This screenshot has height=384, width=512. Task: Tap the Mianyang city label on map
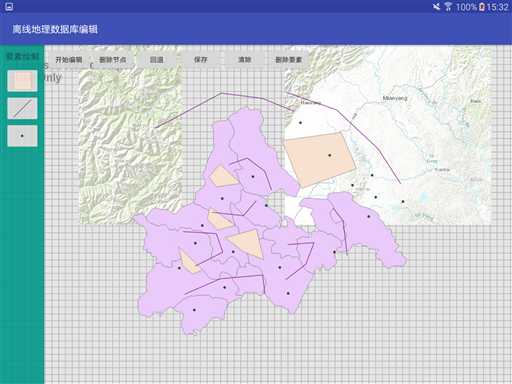(x=395, y=98)
